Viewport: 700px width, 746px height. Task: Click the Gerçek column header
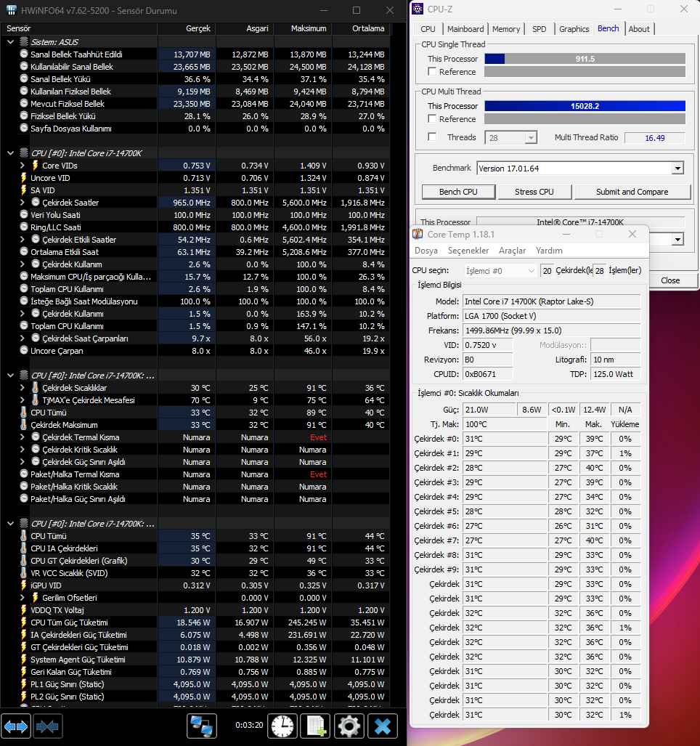[x=186, y=28]
